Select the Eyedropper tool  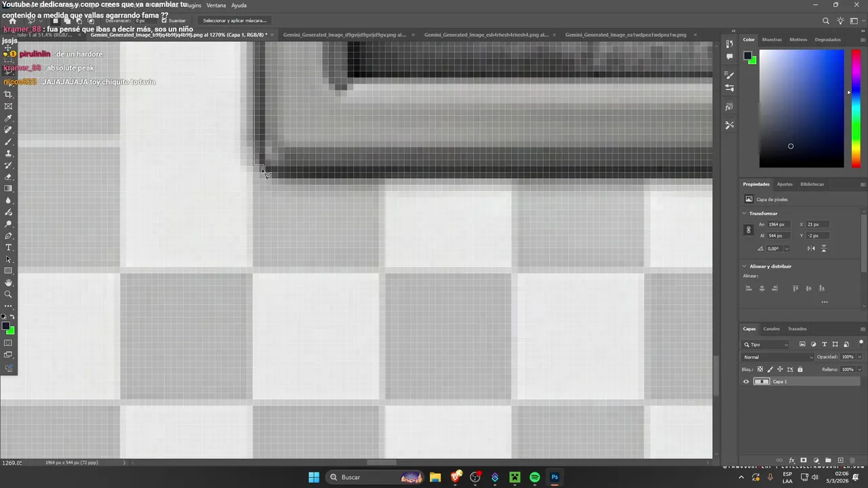pyautogui.click(x=8, y=118)
